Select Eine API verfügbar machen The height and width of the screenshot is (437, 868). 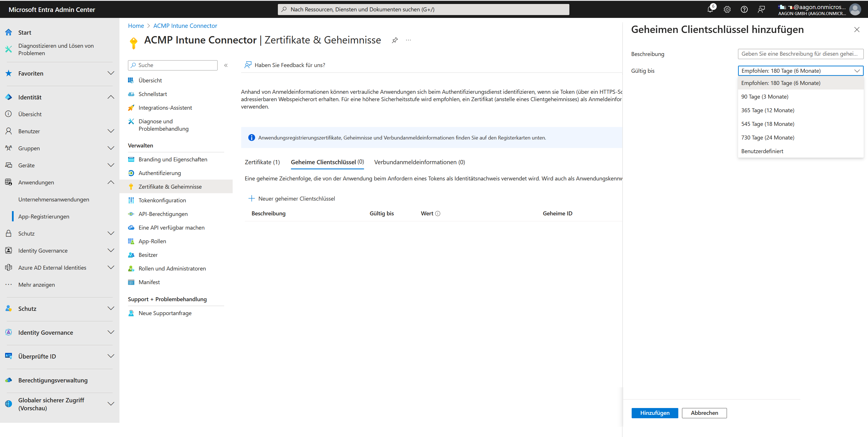171,227
